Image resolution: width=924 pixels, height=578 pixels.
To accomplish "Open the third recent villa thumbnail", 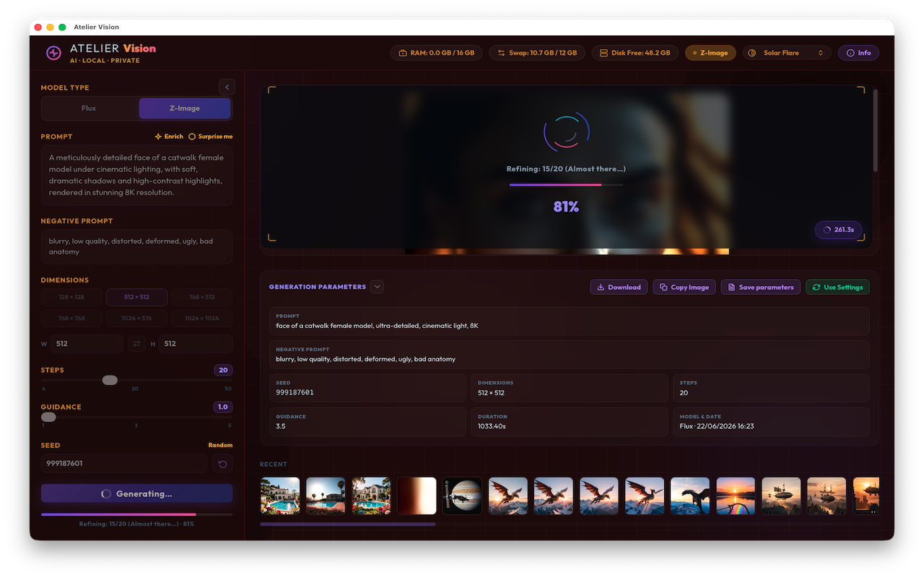I will pyautogui.click(x=371, y=496).
